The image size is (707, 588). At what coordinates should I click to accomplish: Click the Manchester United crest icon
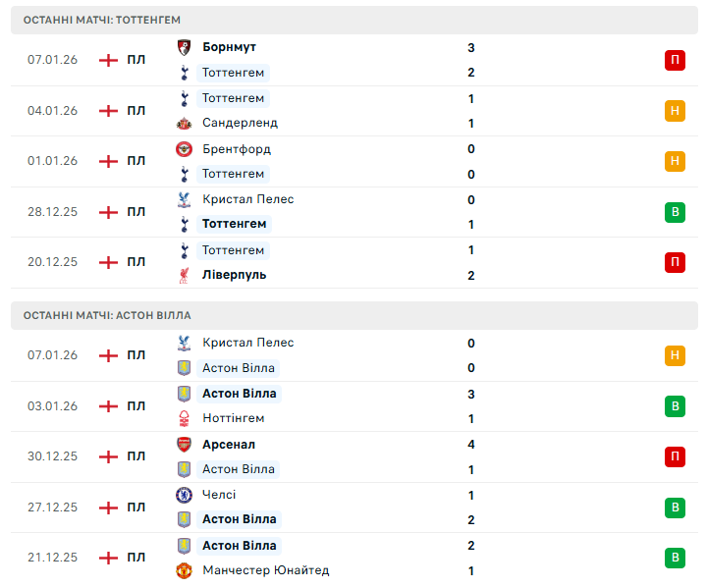(x=183, y=570)
